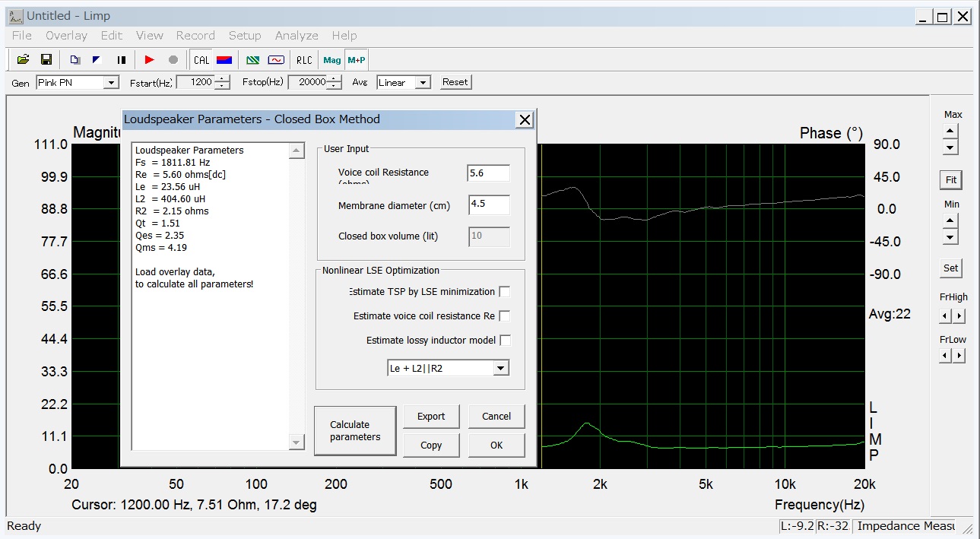Click the green striped setup icon

252,59
